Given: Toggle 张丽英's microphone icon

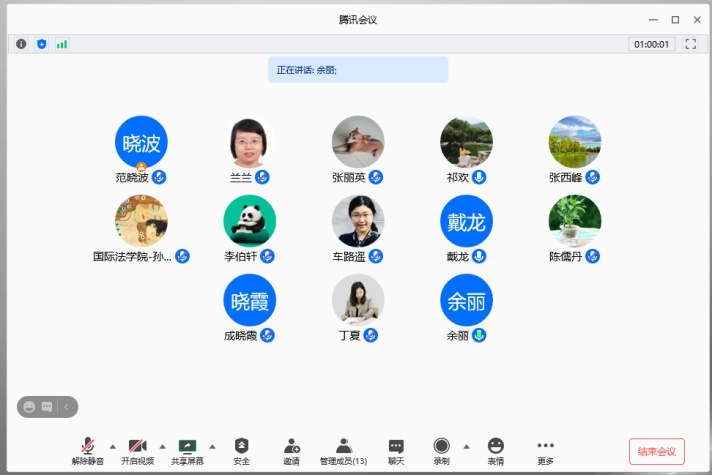Looking at the screenshot, I should coord(376,177).
